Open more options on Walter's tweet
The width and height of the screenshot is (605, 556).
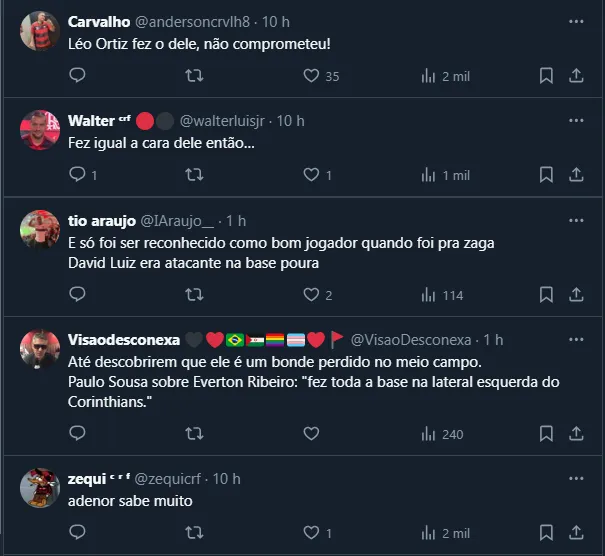coord(576,121)
